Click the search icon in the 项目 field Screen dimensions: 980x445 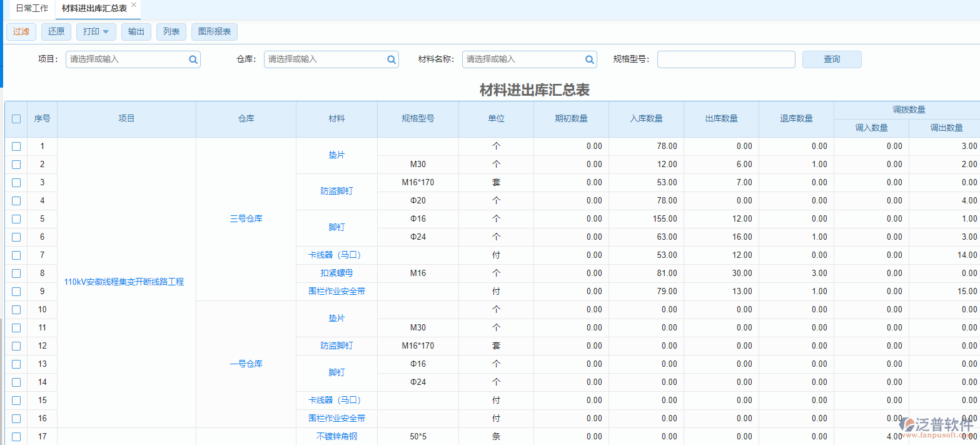coord(193,59)
